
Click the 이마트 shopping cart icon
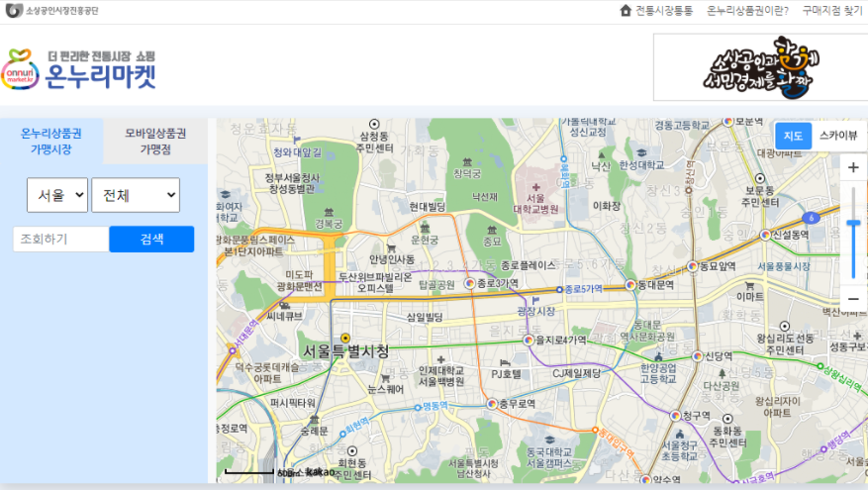coord(749,286)
